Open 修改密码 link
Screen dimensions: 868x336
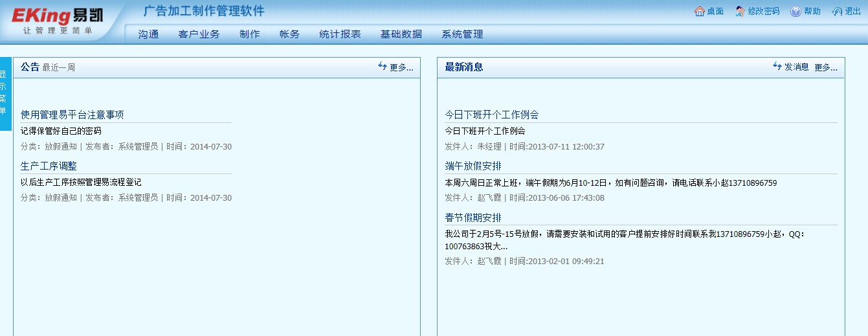(764, 11)
